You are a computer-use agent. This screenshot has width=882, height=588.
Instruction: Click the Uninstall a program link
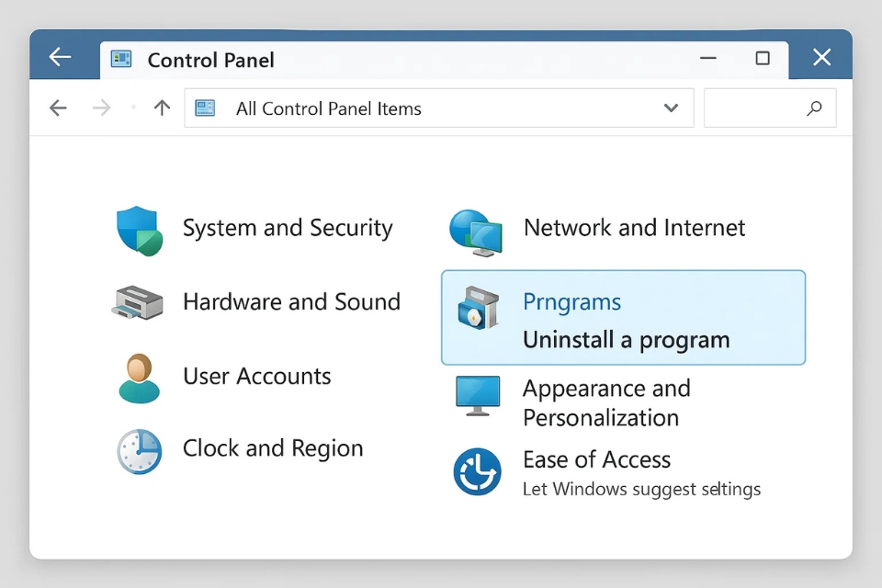tap(626, 340)
